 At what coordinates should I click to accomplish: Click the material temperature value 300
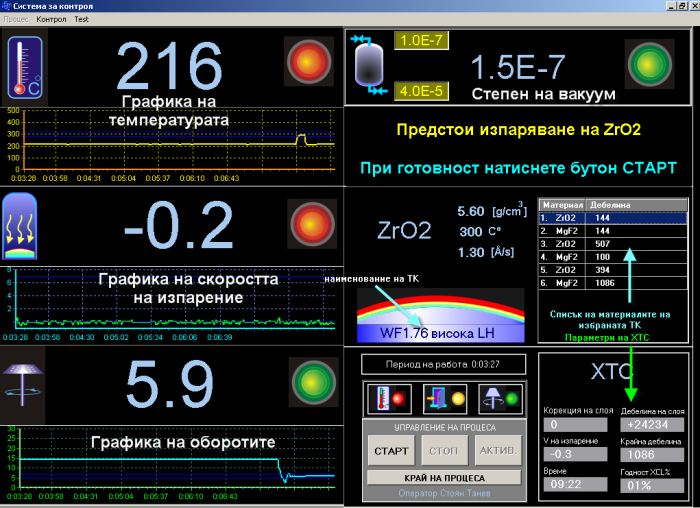(x=471, y=232)
